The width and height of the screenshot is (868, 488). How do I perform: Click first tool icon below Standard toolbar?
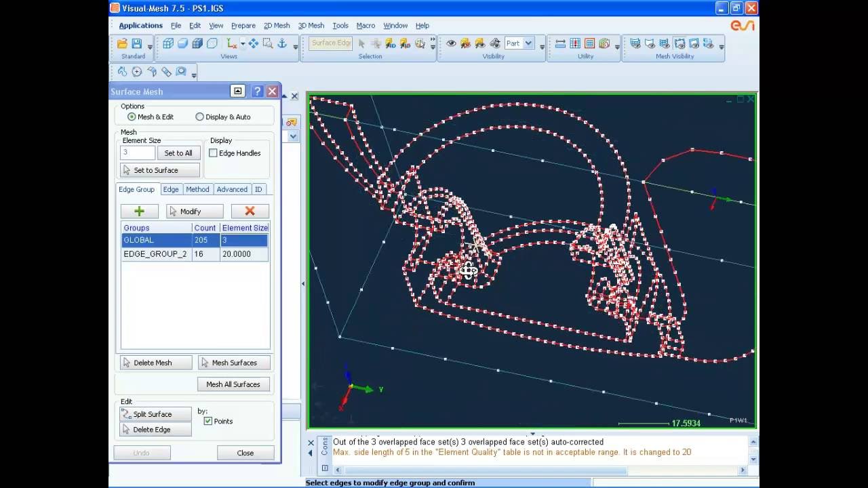[122, 72]
